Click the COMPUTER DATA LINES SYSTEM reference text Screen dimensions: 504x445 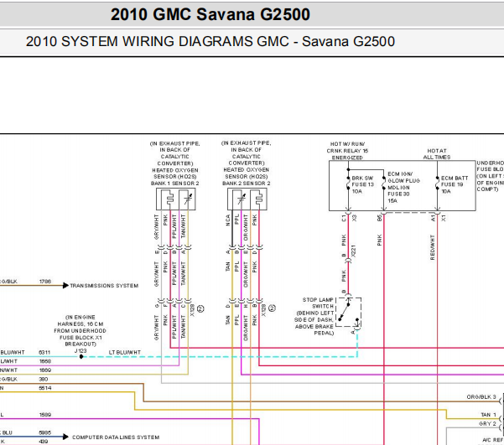pos(116,437)
